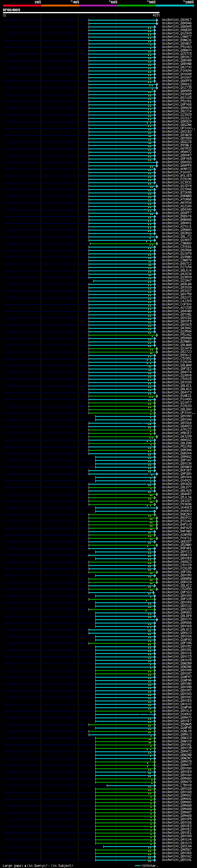Screen dimensions: 197x868
Task: Select the UniRef100_Q66PF8 label
Action: coord(177,81)
